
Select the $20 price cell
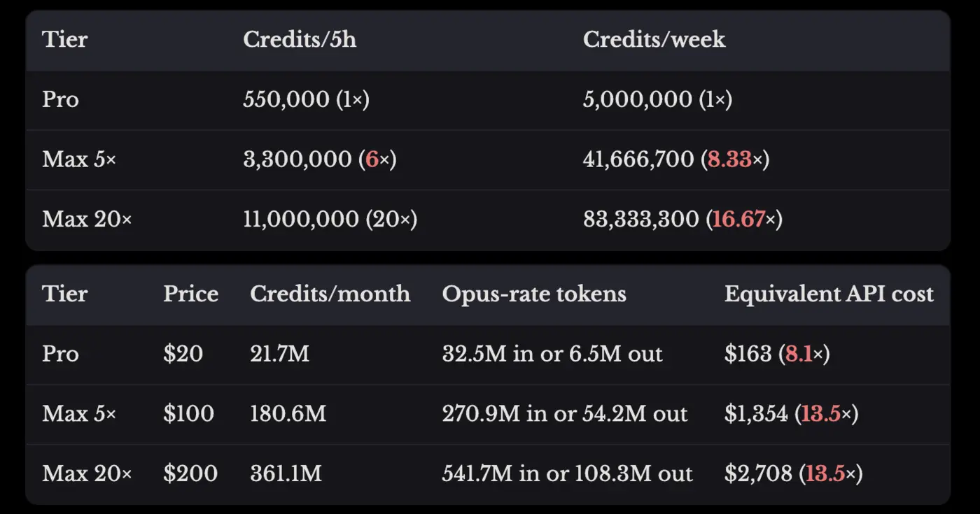pos(183,354)
